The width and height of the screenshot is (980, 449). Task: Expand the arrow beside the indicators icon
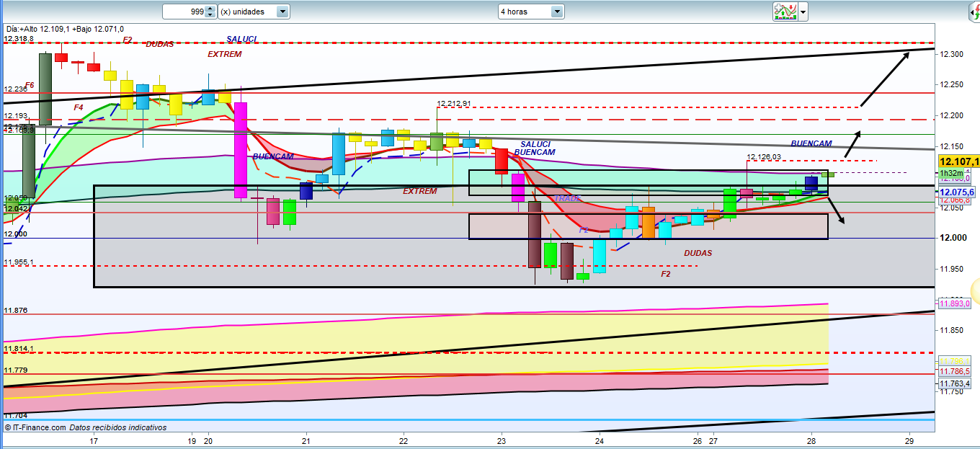coord(803,12)
